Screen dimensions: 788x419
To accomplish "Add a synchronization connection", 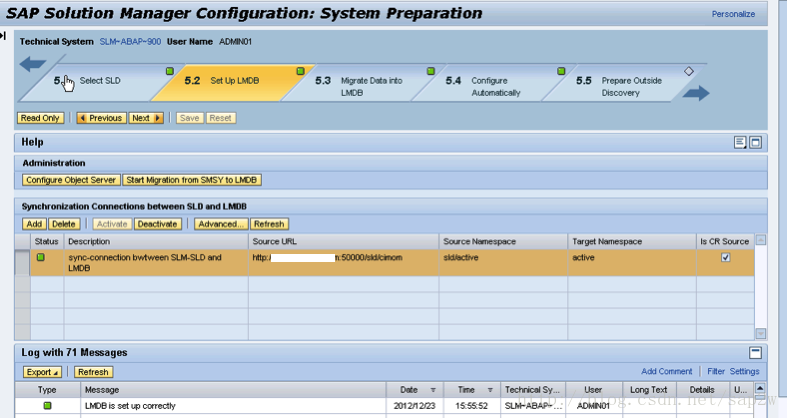I will point(34,224).
